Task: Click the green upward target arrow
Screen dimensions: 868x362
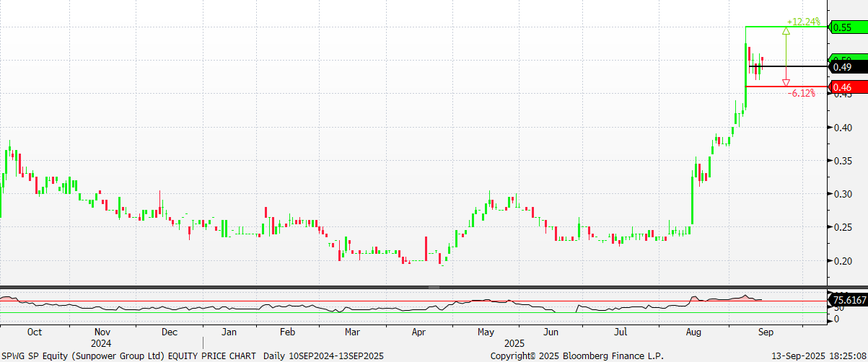Action: pos(786,30)
